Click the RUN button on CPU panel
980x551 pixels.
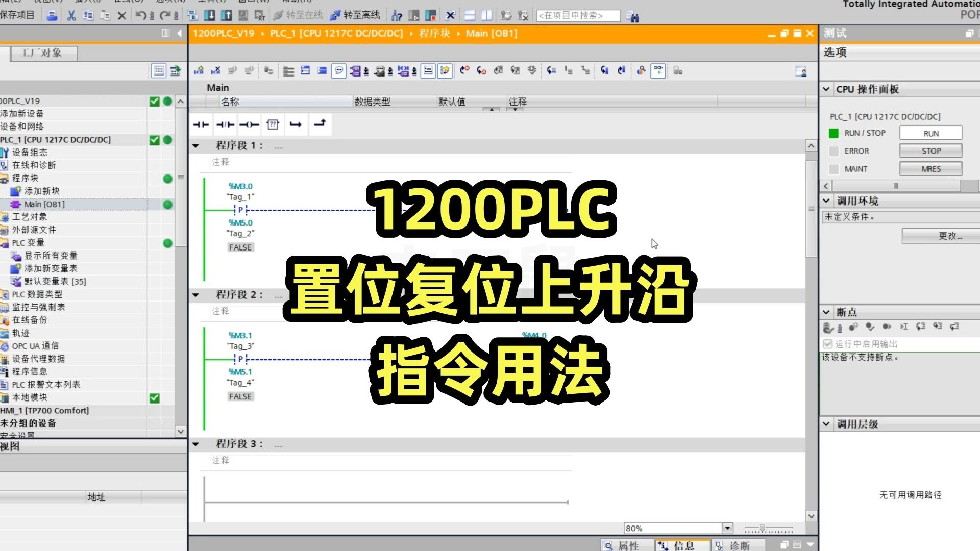tap(930, 133)
